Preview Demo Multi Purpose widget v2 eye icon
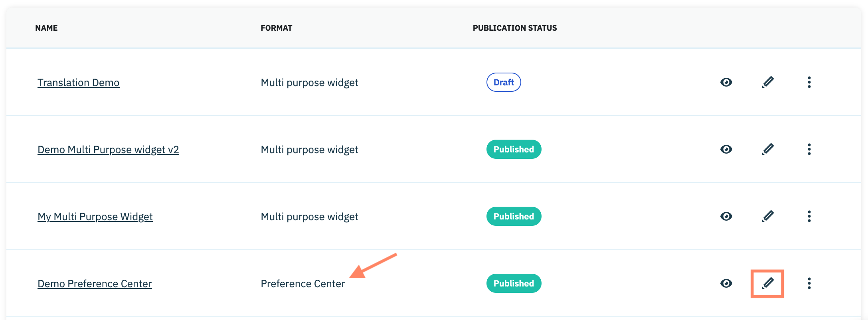 tap(726, 149)
